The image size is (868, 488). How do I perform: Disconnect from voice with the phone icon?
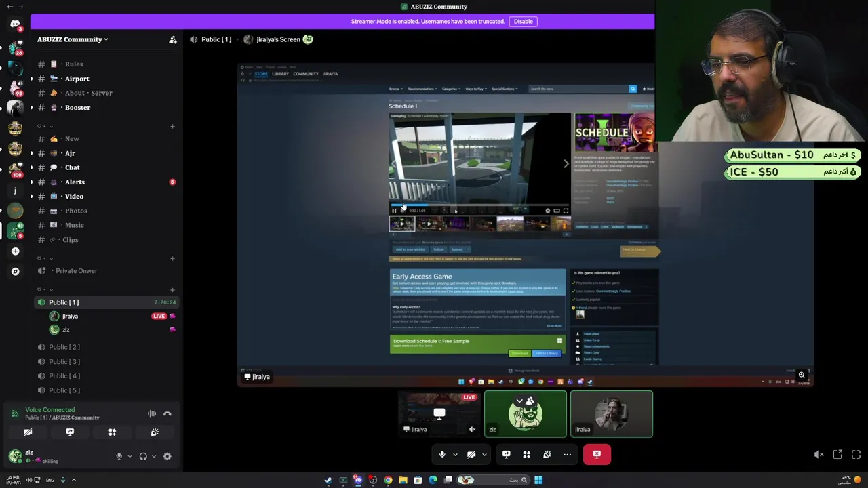[x=167, y=413]
